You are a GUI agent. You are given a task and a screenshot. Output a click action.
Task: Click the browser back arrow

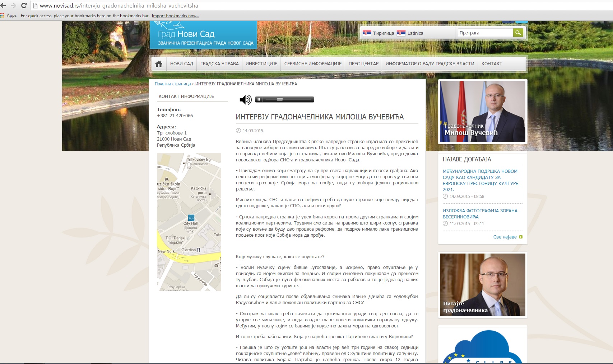tap(4, 5)
